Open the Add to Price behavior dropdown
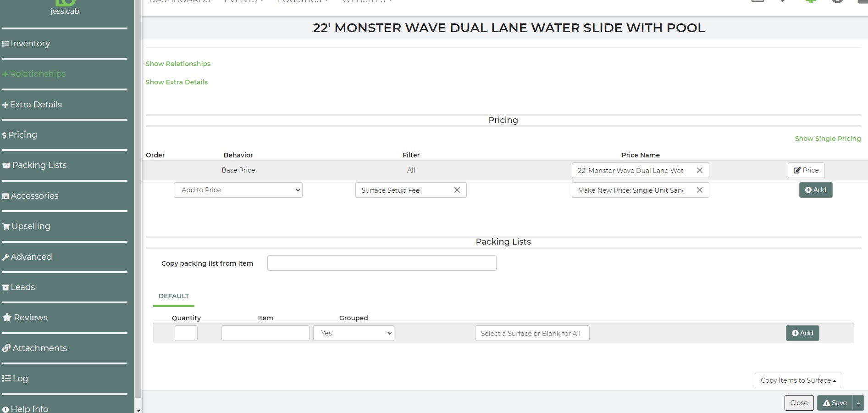Screen dimensions: 868x413 pos(238,190)
